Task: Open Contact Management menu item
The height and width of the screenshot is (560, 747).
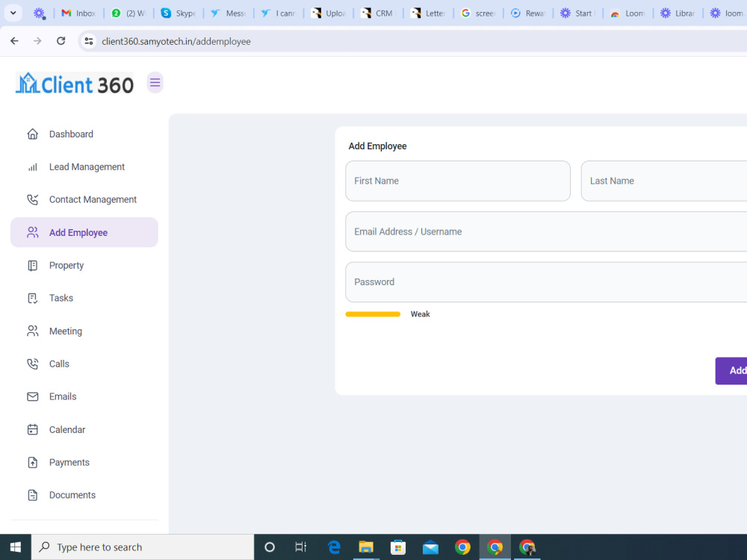Action: (84, 199)
